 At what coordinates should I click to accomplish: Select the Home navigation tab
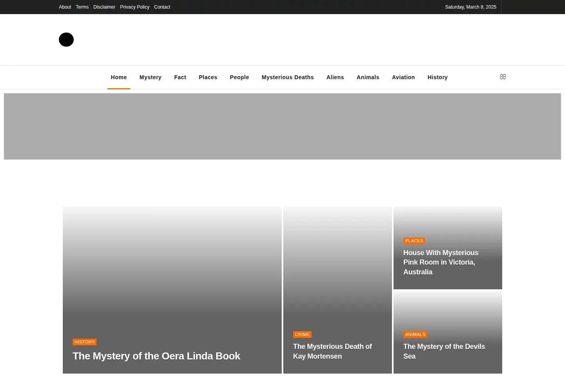tap(119, 77)
